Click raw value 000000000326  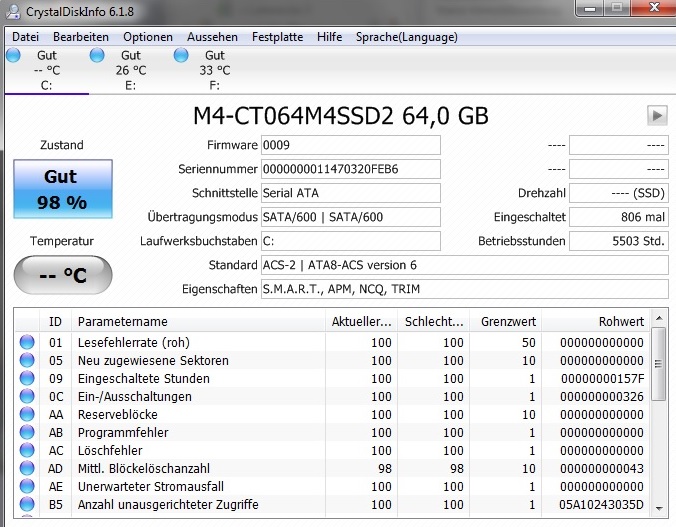tap(602, 397)
